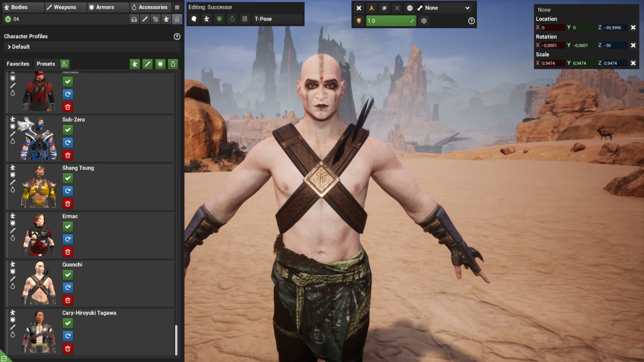This screenshot has width=644, height=362.
Task: Open the Favorites tab
Action: tap(18, 64)
